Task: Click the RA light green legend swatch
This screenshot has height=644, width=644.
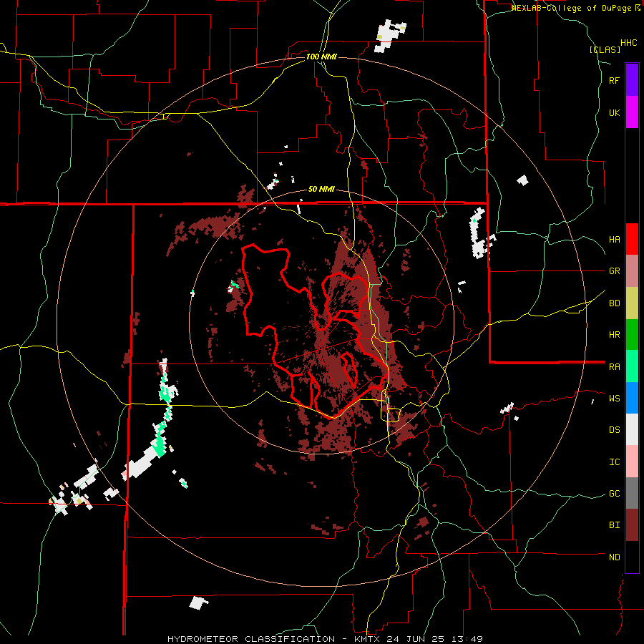Action: coord(632,366)
